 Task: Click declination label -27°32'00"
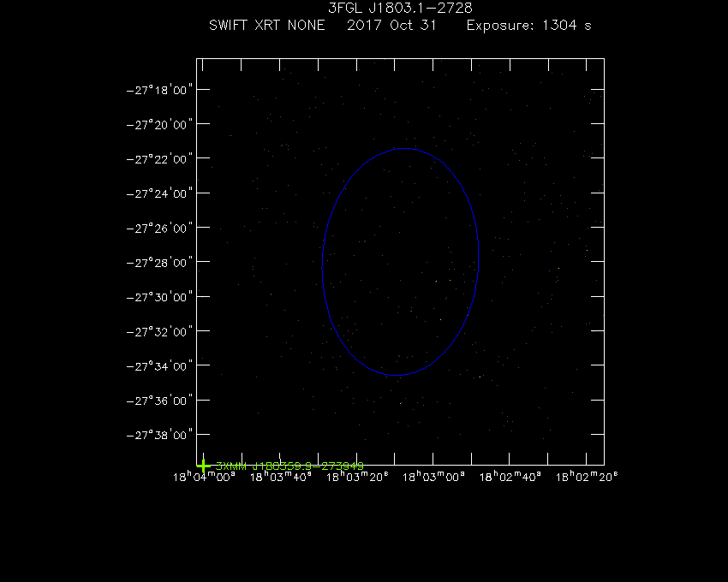click(159, 332)
